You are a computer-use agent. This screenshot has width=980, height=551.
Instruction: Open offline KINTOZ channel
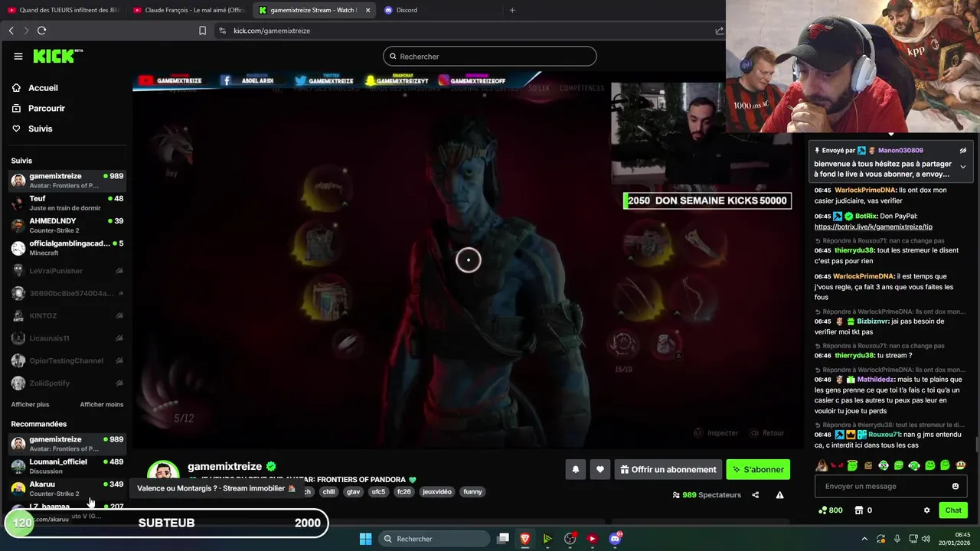(x=67, y=315)
